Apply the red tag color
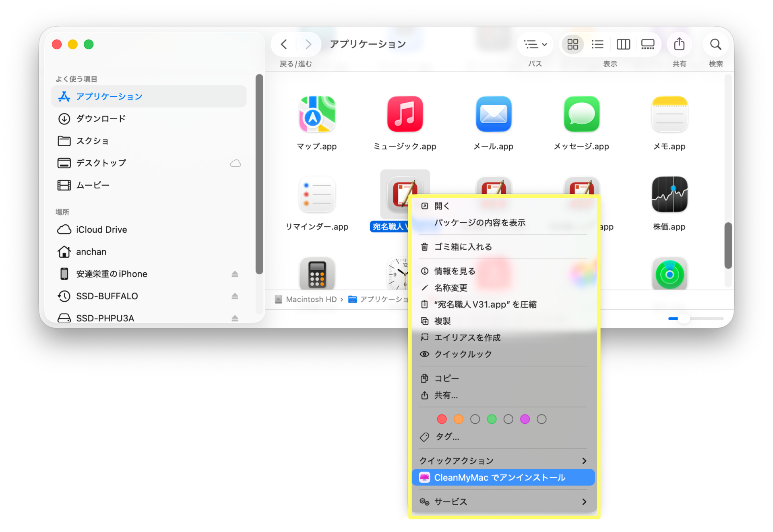 (442, 419)
